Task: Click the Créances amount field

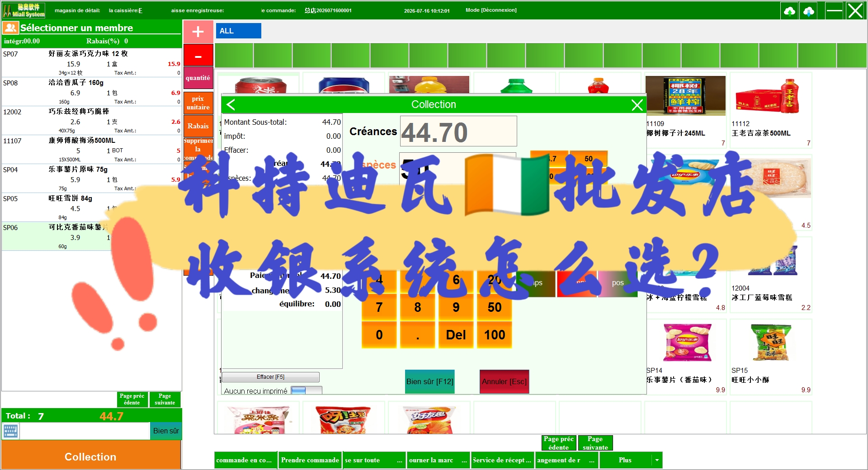Action: [x=458, y=131]
